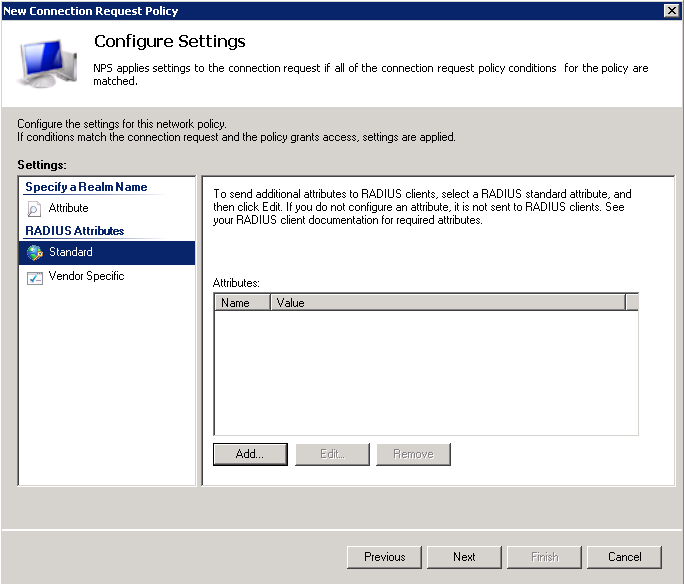Click the Value column header
Viewport: 684px width, 584px height.
point(448,302)
